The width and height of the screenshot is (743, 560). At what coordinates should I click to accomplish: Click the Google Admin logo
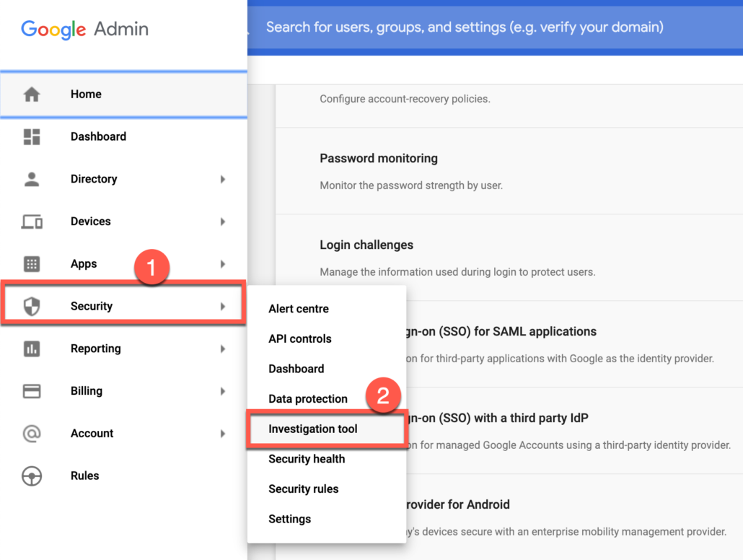tap(85, 30)
